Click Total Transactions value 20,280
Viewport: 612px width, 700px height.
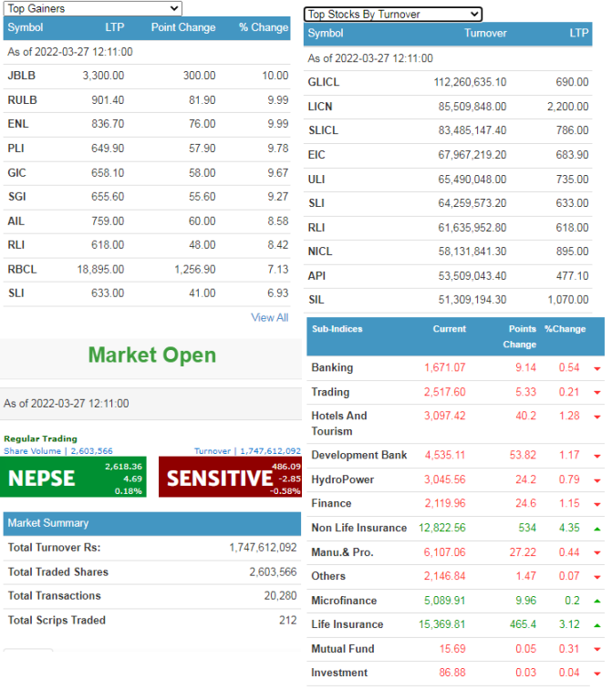[280, 595]
